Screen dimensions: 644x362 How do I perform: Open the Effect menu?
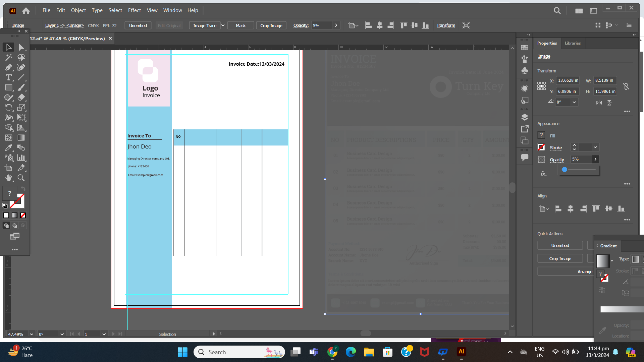point(134,10)
